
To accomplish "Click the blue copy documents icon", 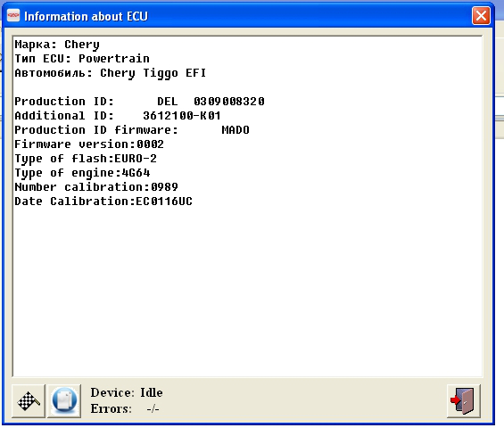I will [x=64, y=401].
